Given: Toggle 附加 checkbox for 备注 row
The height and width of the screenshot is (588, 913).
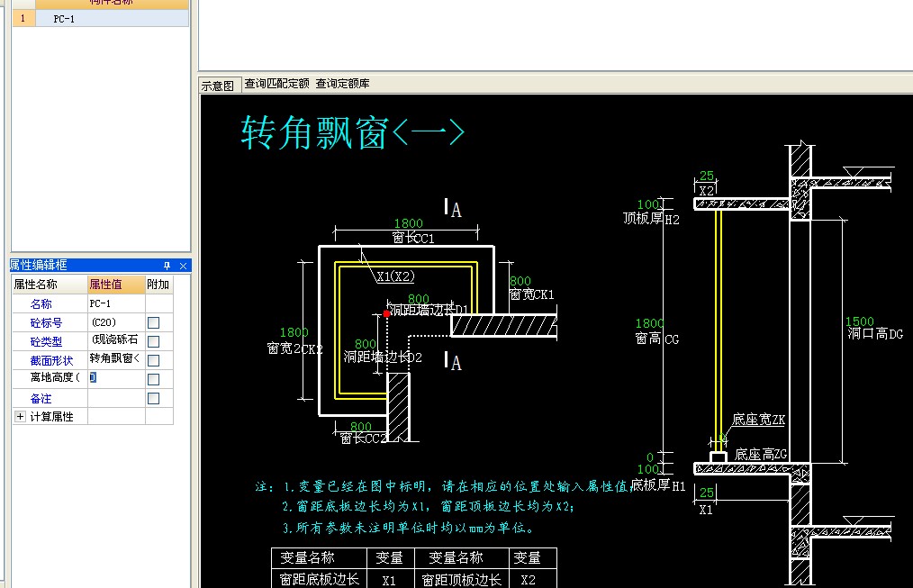Looking at the screenshot, I should (154, 398).
